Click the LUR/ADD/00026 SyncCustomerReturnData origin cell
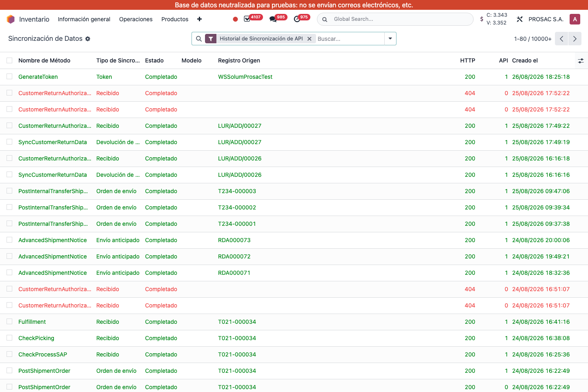The image size is (588, 392). click(x=240, y=175)
